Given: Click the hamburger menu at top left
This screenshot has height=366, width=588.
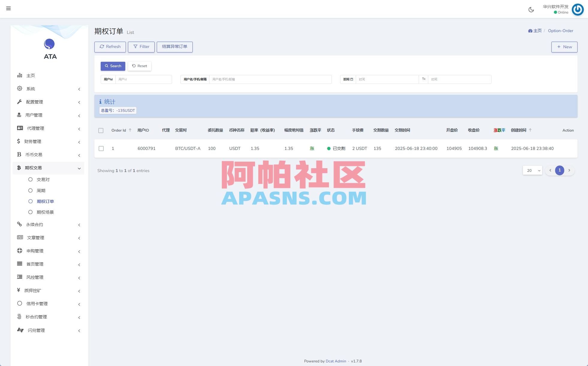Looking at the screenshot, I should tap(8, 8).
